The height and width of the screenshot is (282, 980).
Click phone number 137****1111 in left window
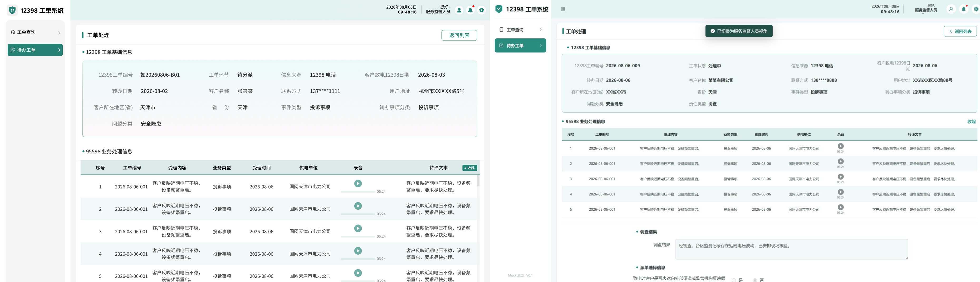coord(325,91)
